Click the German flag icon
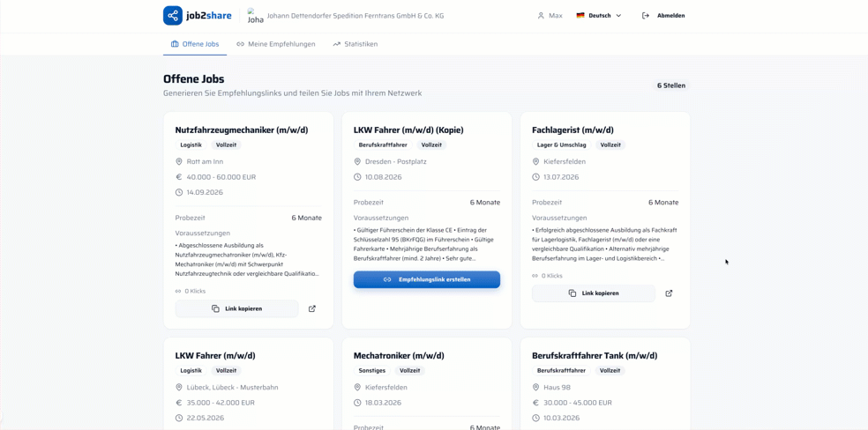 click(580, 16)
